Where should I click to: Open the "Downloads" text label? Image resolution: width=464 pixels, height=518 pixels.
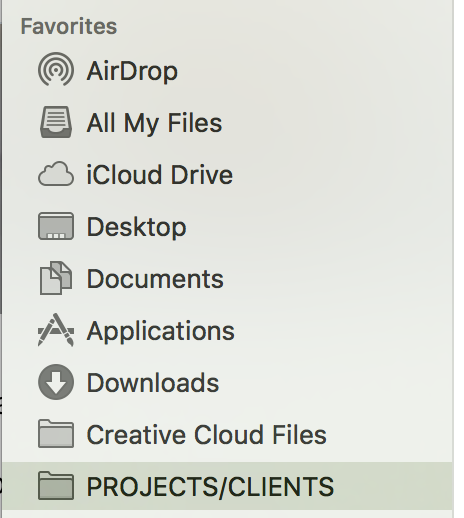tap(153, 383)
